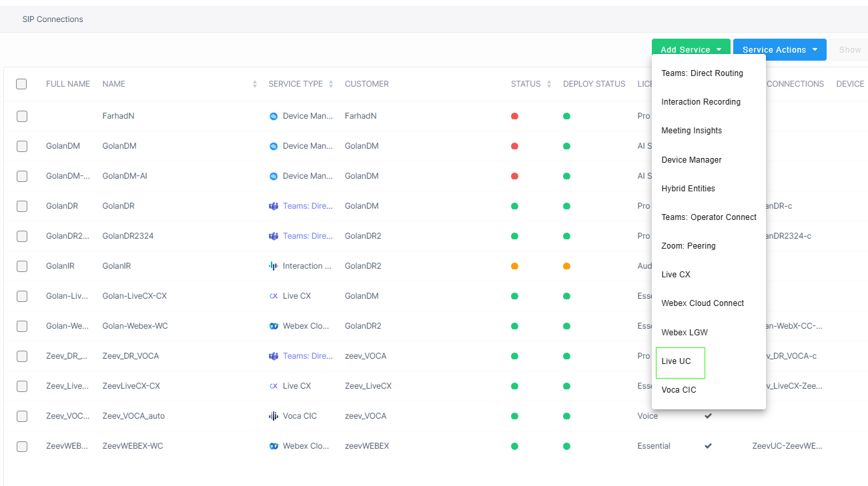Click the 'Voice' license cell
Viewport: 868px width, 486px height.
(x=648, y=416)
